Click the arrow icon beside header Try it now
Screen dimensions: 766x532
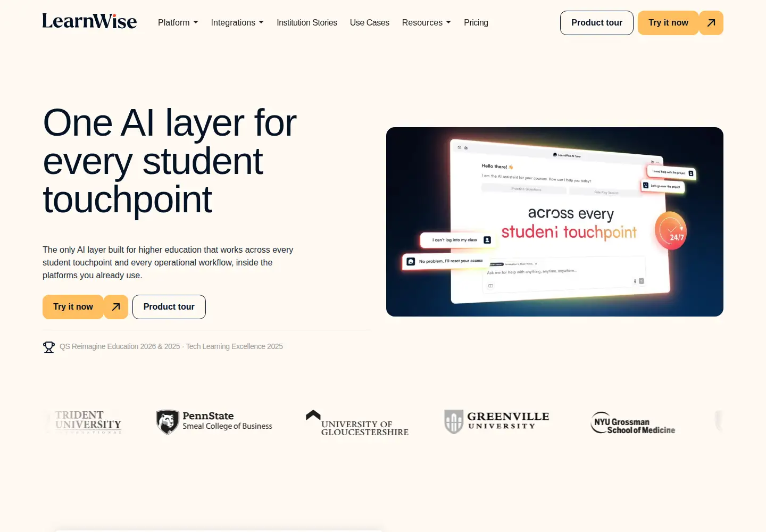(711, 23)
